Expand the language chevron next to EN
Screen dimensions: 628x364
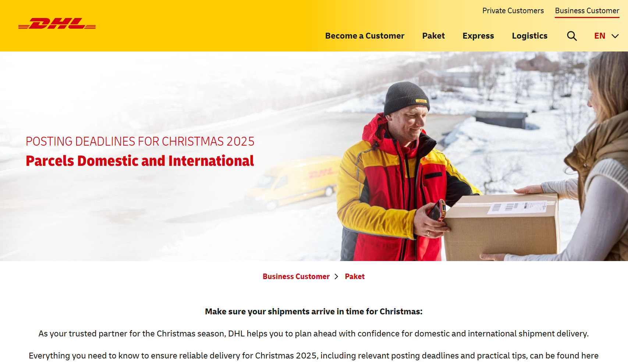(x=615, y=36)
